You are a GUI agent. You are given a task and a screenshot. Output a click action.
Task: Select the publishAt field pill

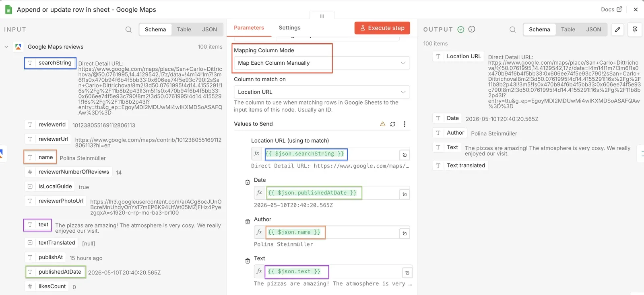coord(45,257)
